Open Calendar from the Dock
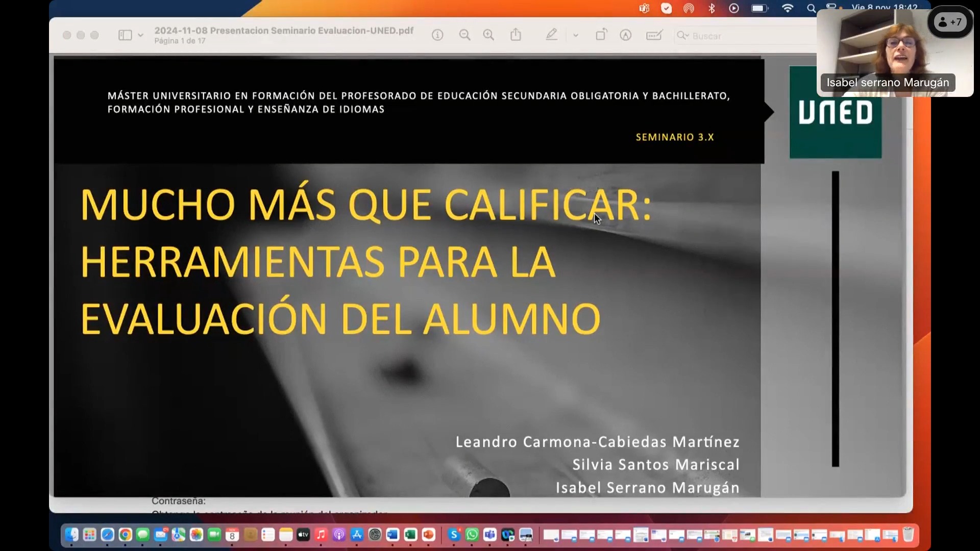 click(232, 534)
